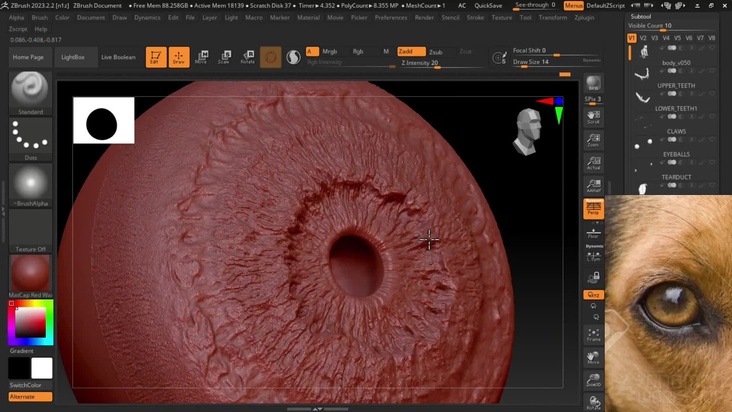Adjust the Visible Count slider
The height and width of the screenshot is (412, 732).
[x=672, y=26]
